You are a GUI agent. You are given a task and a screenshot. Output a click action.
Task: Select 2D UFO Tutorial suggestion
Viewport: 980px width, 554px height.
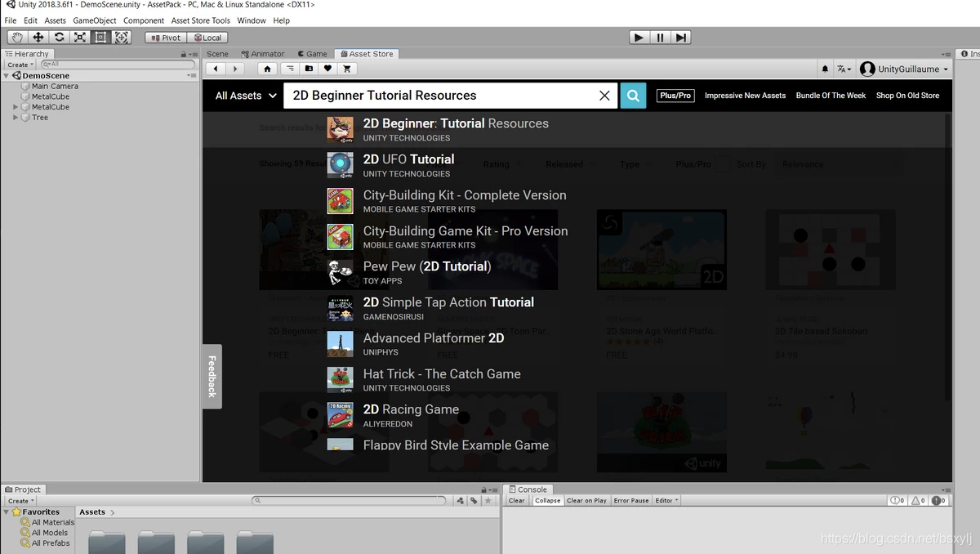408,165
